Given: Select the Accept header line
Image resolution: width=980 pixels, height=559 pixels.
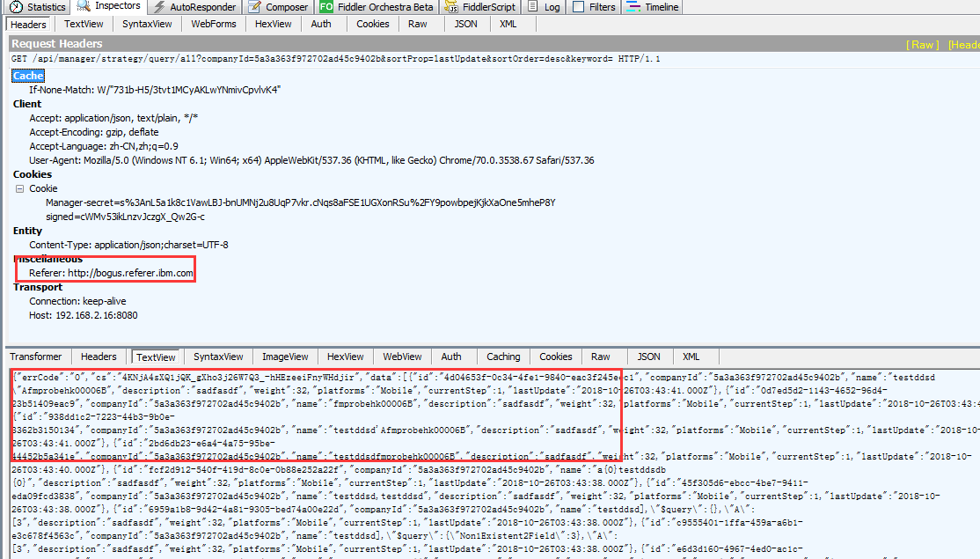Looking at the screenshot, I should [113, 118].
